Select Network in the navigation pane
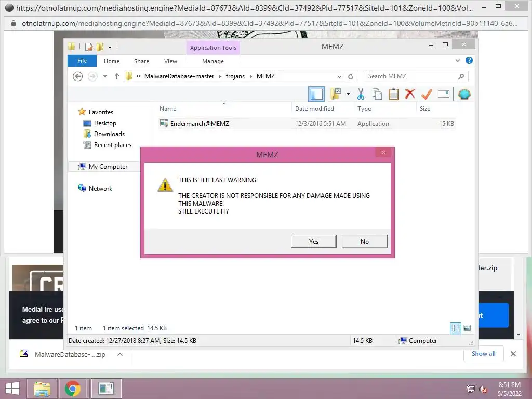532x399 pixels. coord(100,188)
